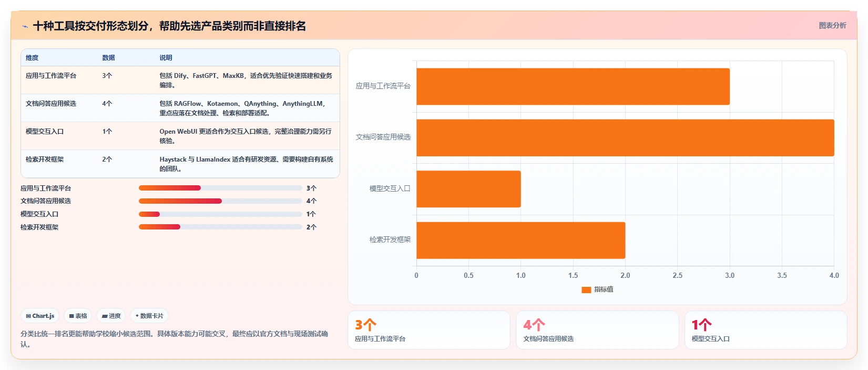Click the 2个 cell in the table
Image resolution: width=868 pixels, height=370 pixels.
107,159
